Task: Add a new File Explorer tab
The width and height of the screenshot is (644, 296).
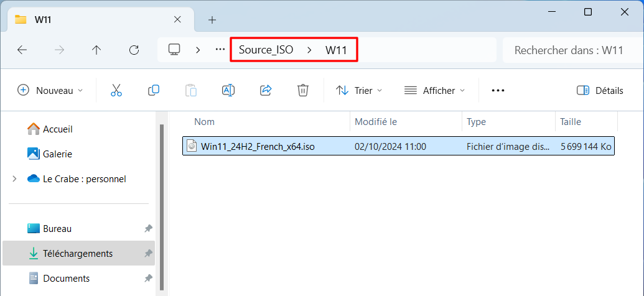Action: 212,20
